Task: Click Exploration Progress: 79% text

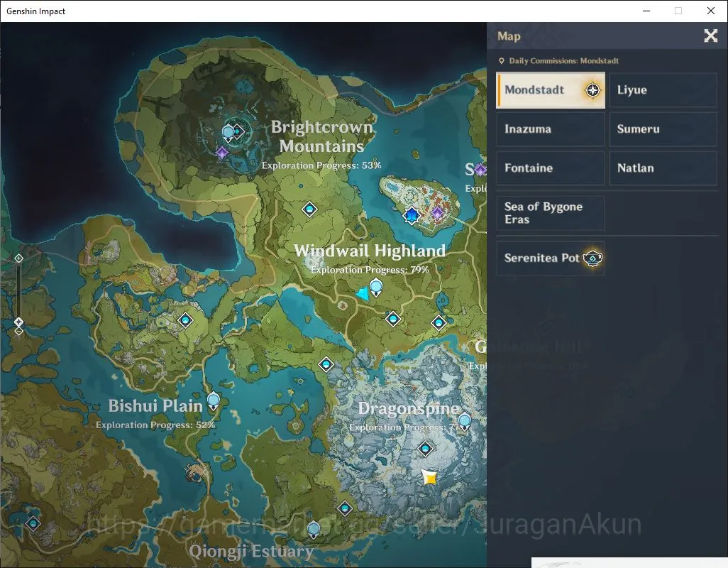Action: (370, 270)
